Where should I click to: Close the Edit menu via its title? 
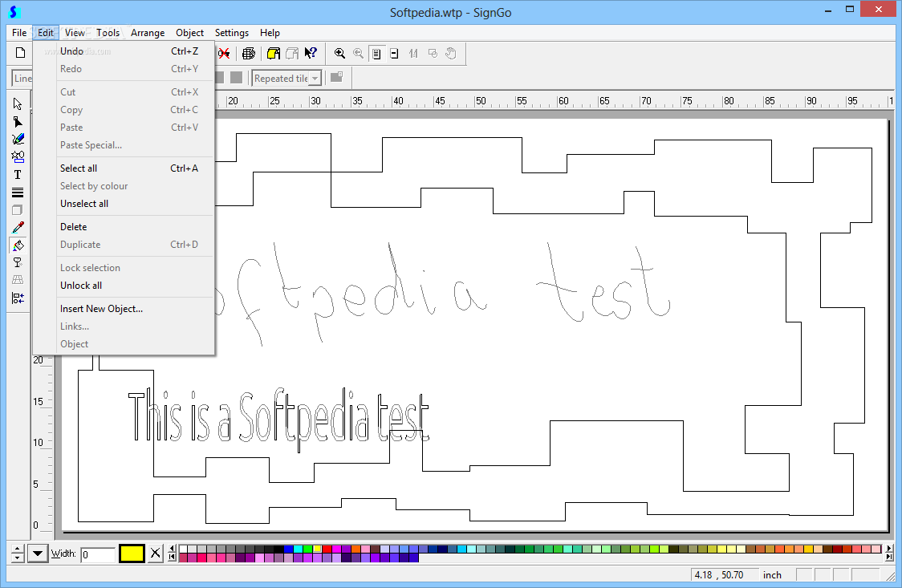pyautogui.click(x=46, y=33)
